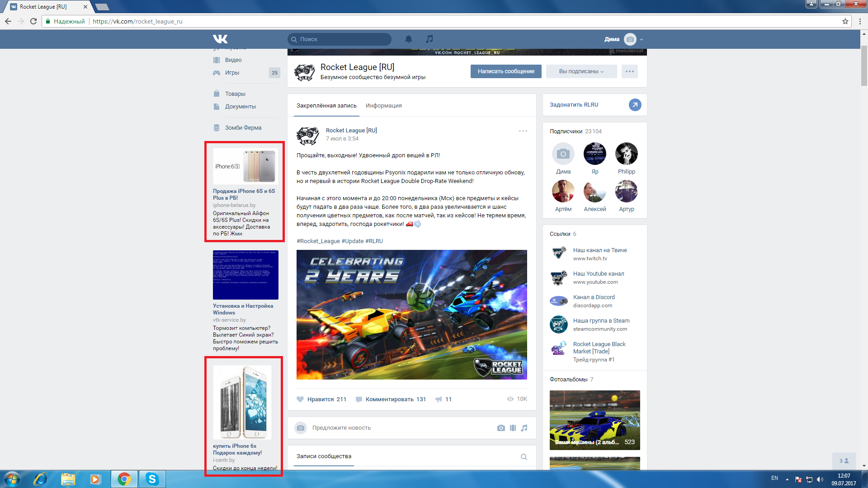Open Документы in left sidebar
The image size is (868, 488).
click(240, 106)
